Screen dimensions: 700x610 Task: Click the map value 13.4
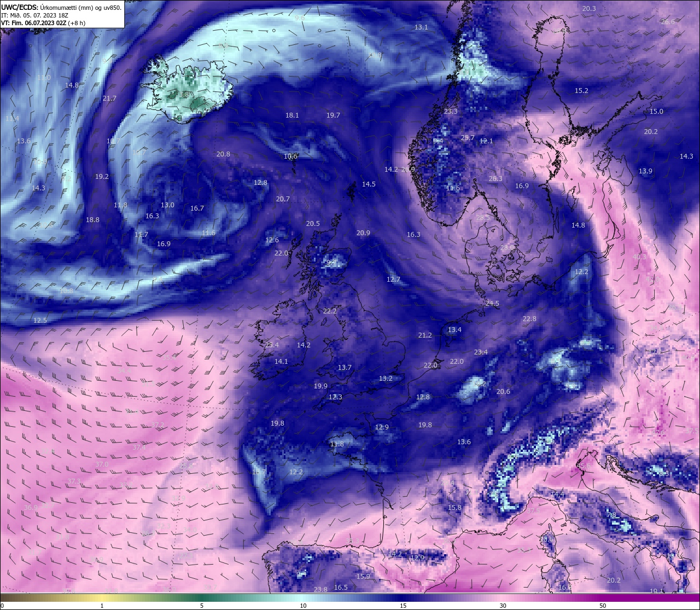[x=454, y=330]
